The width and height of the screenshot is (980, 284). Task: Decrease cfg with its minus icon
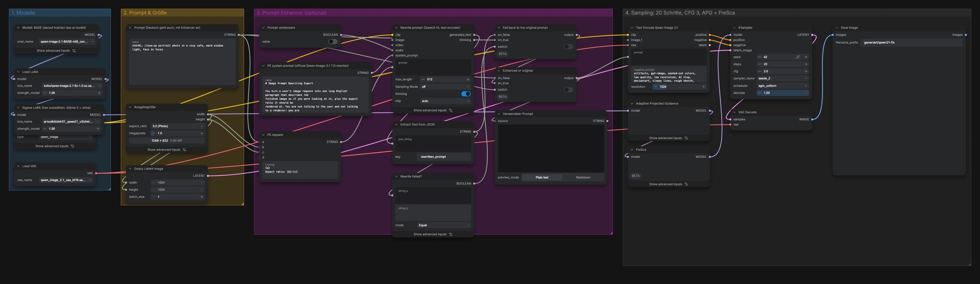point(760,71)
